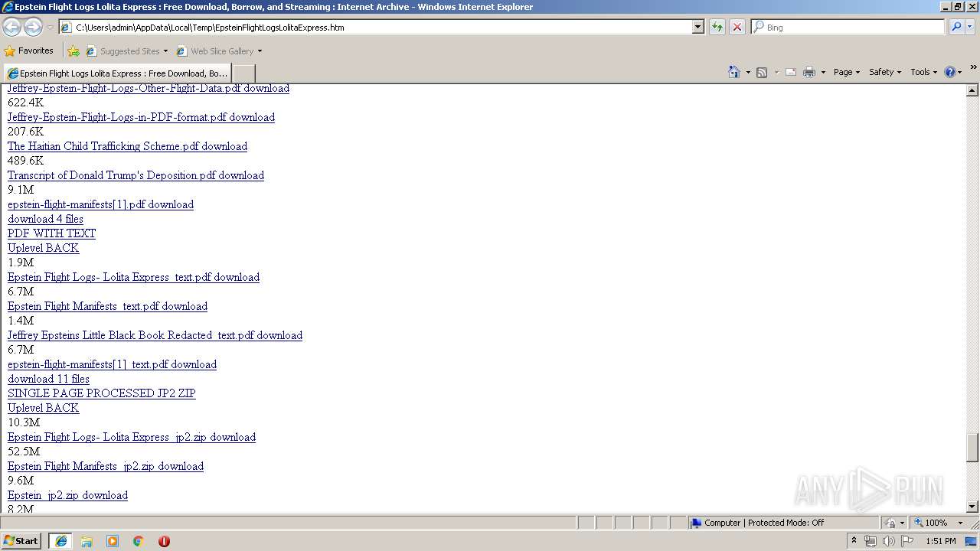Click the search magnifier icon
The height and width of the screenshot is (551, 980).
(956, 27)
